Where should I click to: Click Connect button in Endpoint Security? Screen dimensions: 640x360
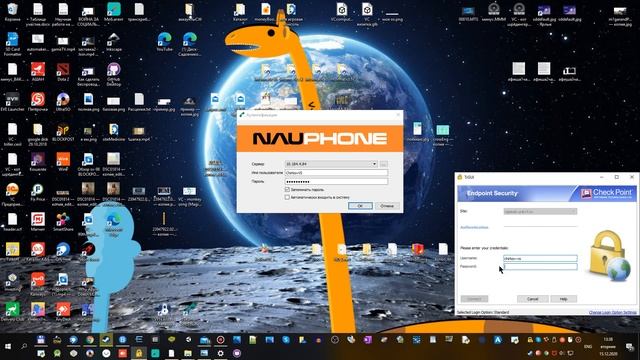pos(474,299)
